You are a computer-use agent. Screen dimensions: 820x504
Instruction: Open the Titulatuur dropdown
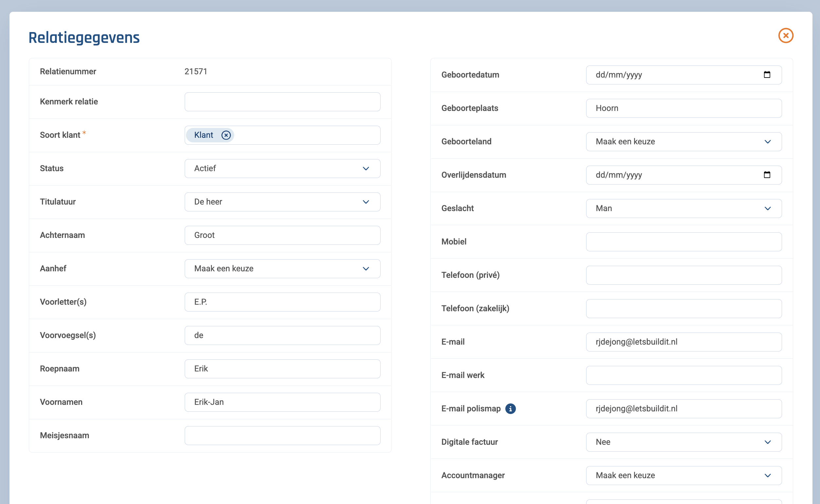[282, 202]
